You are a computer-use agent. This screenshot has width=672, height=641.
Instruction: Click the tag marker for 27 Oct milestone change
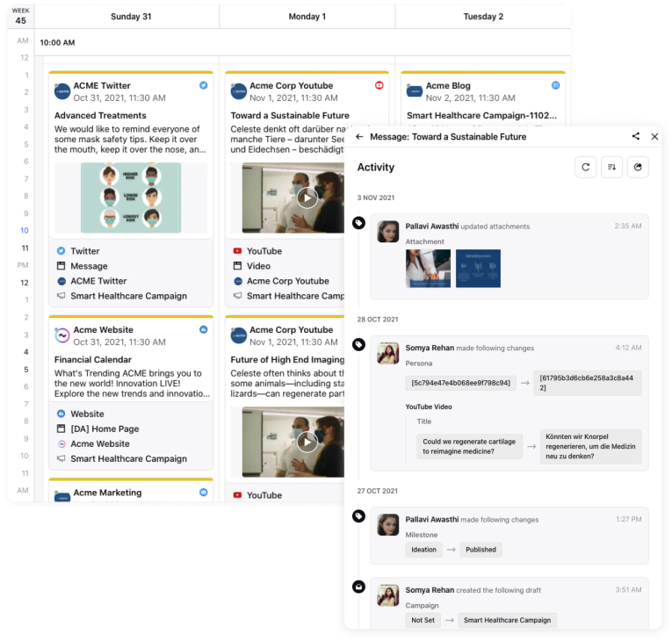[358, 516]
